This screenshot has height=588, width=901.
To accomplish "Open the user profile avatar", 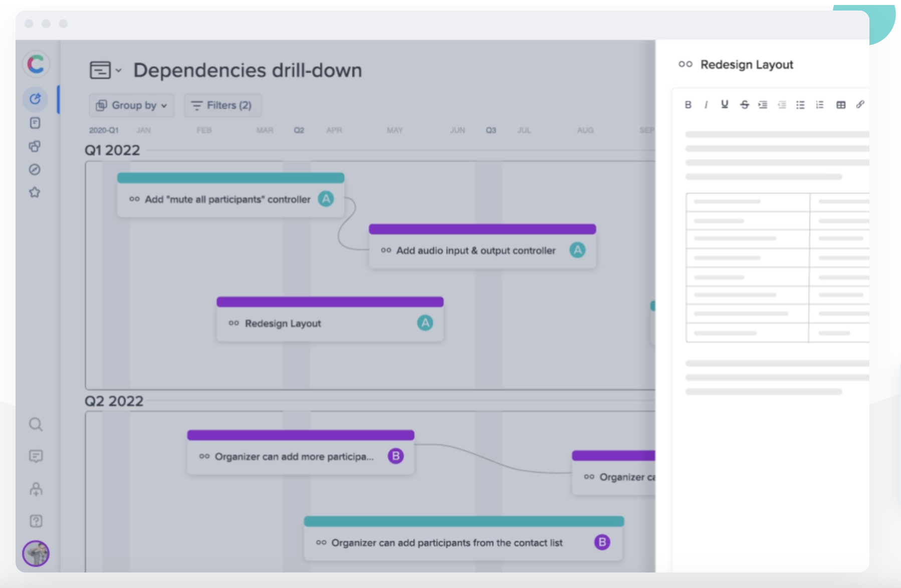I will 36,553.
